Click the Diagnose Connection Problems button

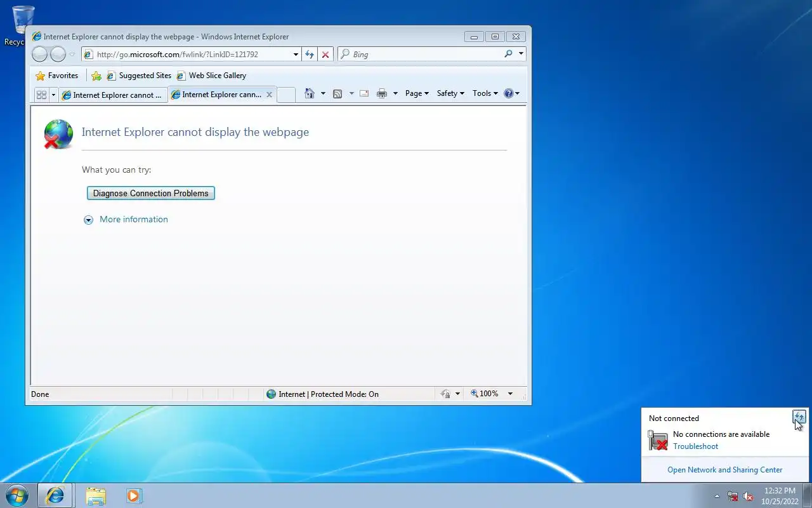151,193
